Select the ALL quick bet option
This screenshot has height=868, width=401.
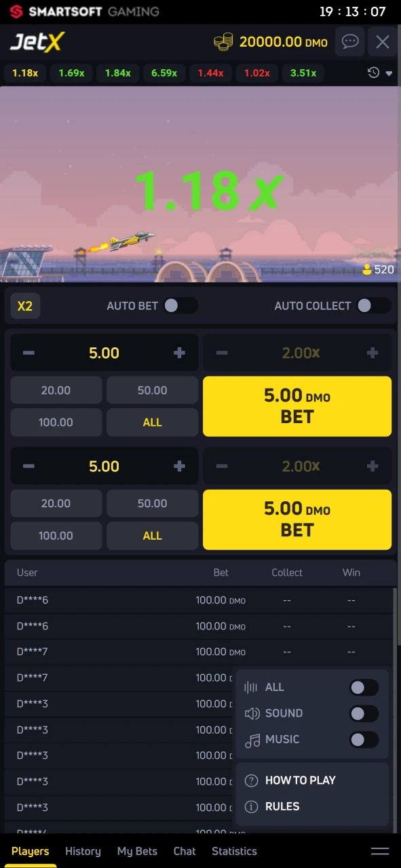pos(152,422)
